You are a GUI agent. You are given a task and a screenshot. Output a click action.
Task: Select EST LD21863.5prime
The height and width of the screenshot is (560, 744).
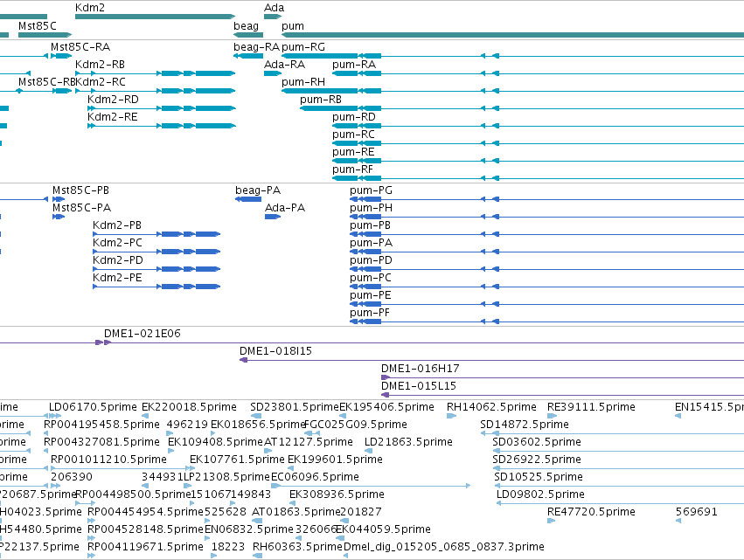click(x=408, y=442)
